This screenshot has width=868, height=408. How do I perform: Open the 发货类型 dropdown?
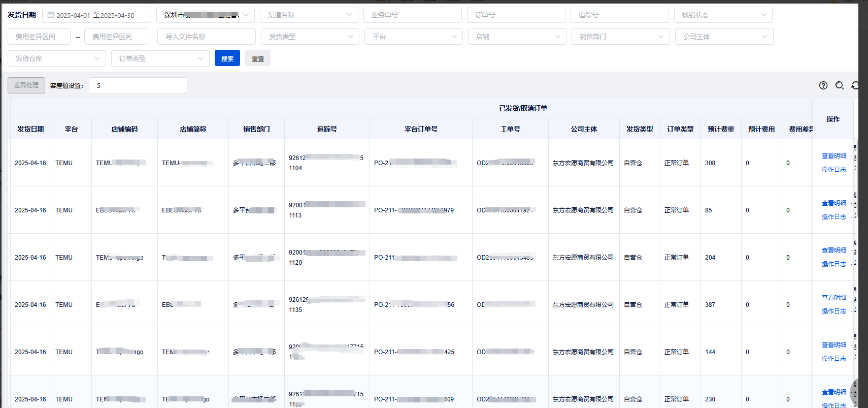click(x=310, y=37)
